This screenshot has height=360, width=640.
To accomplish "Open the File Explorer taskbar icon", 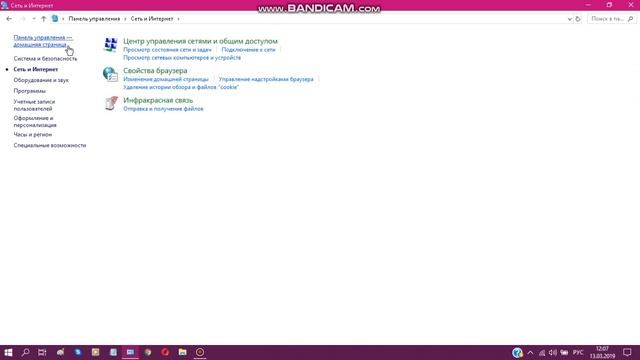I will click(182, 352).
